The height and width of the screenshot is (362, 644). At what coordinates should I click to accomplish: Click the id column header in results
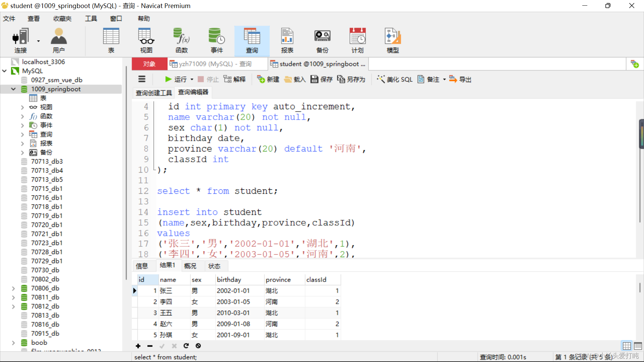pos(142,279)
